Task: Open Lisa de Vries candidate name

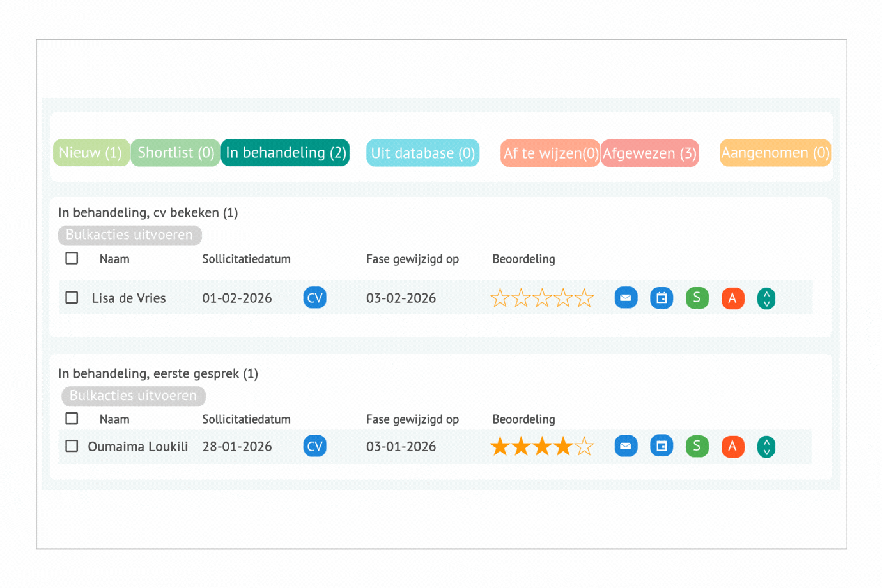Action: (128, 298)
